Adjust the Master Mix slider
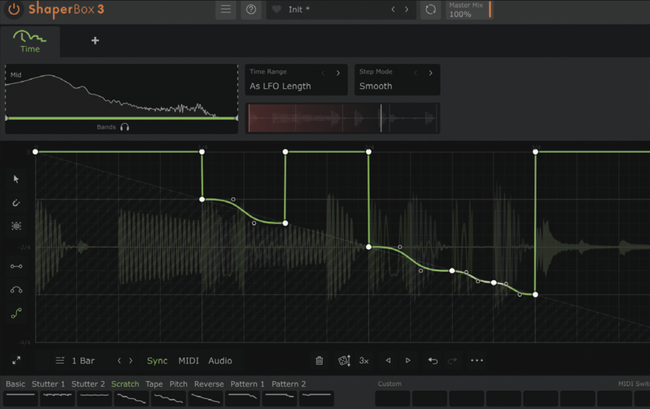Viewport: 650px width, 409px height. coord(469,10)
